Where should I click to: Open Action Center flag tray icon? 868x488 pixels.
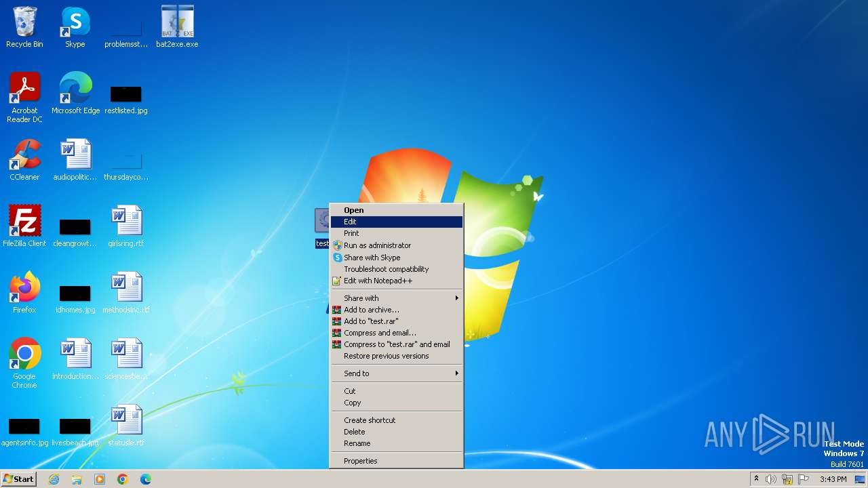(x=804, y=479)
